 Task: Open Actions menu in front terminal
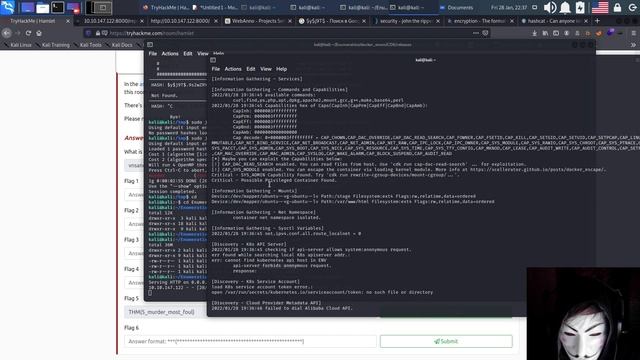tap(233, 69)
